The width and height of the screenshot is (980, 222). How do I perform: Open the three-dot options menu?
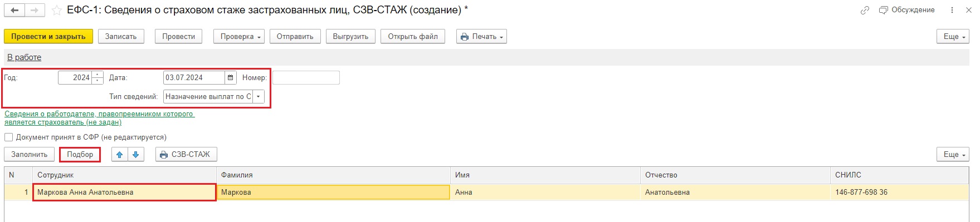pos(952,10)
